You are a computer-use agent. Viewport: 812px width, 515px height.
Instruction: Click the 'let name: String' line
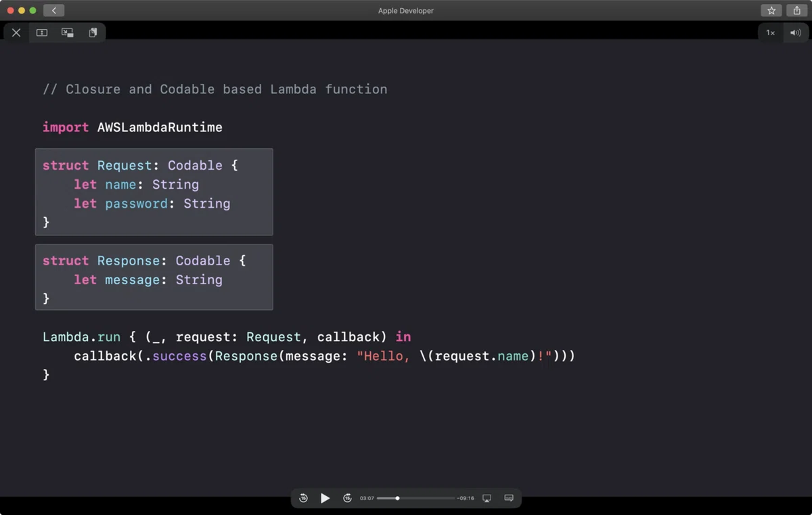coord(137,185)
